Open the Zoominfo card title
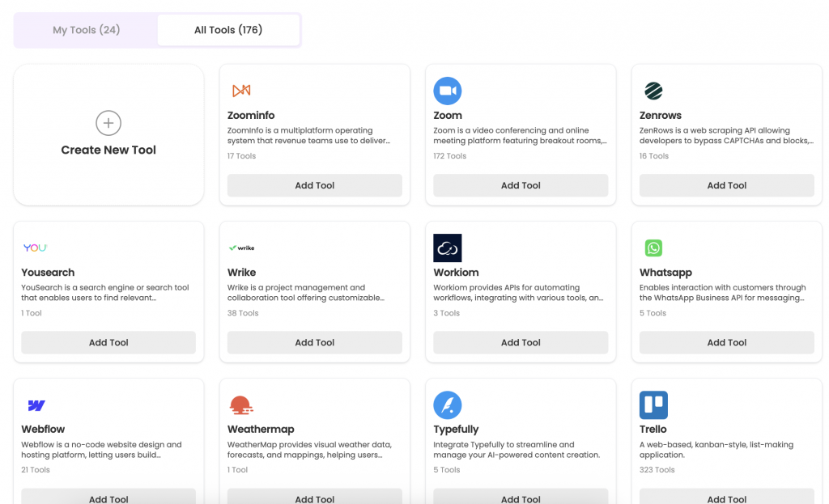 [x=251, y=115]
